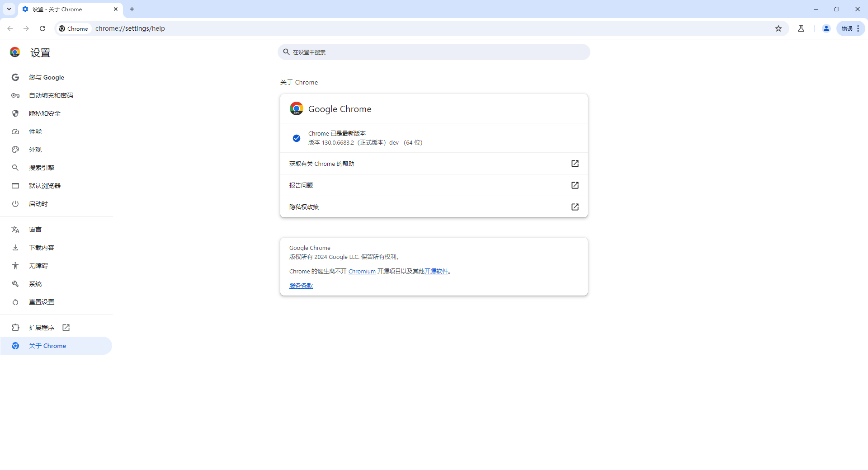Click the browser window icon beside 默认浏览器
This screenshot has height=470, width=868.
(x=15, y=186)
